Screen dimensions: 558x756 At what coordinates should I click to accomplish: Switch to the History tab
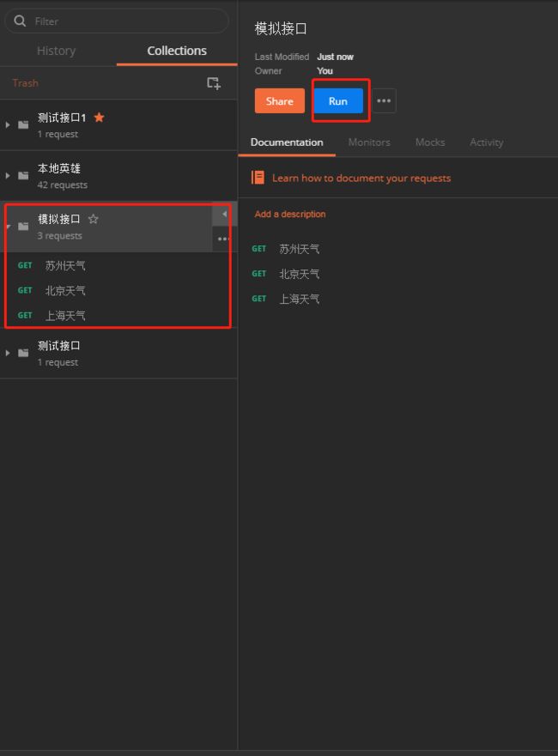pos(57,51)
